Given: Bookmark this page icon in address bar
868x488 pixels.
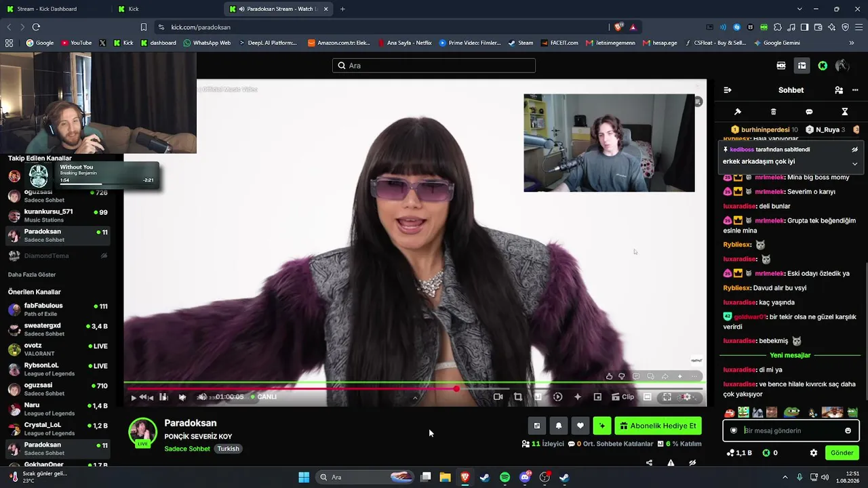Looking at the screenshot, I should point(144,27).
